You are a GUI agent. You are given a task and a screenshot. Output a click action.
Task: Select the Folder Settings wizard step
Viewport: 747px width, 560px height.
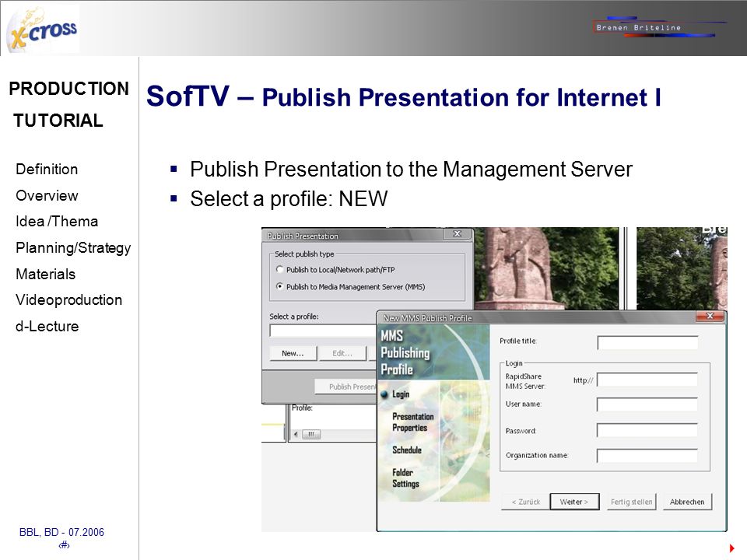[405, 478]
